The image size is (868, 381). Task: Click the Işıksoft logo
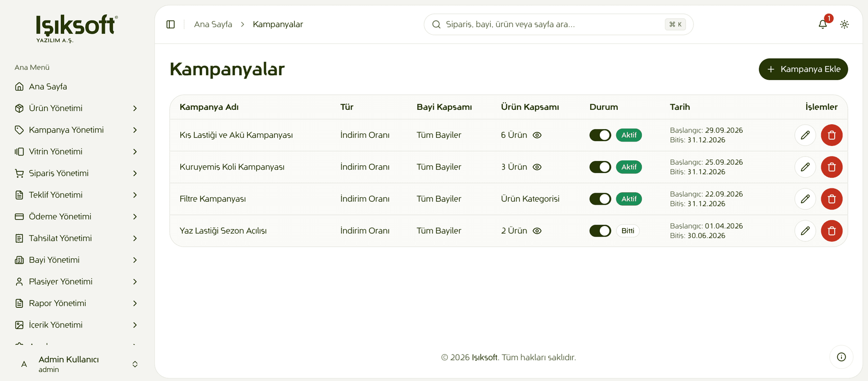pyautogui.click(x=77, y=28)
